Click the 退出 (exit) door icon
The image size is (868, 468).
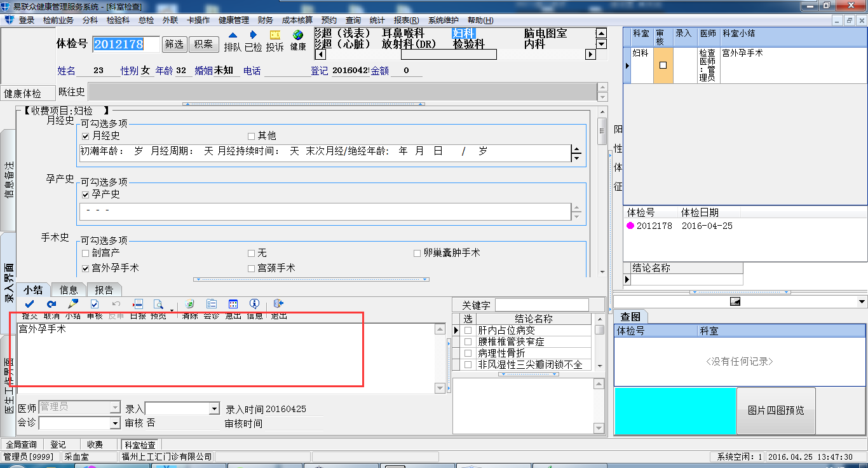pos(278,304)
